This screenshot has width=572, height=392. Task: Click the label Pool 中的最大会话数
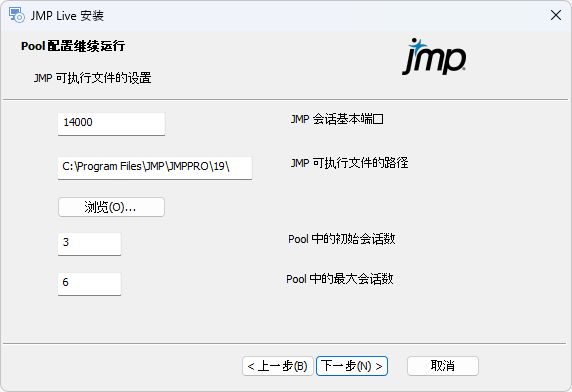pyautogui.click(x=340, y=279)
